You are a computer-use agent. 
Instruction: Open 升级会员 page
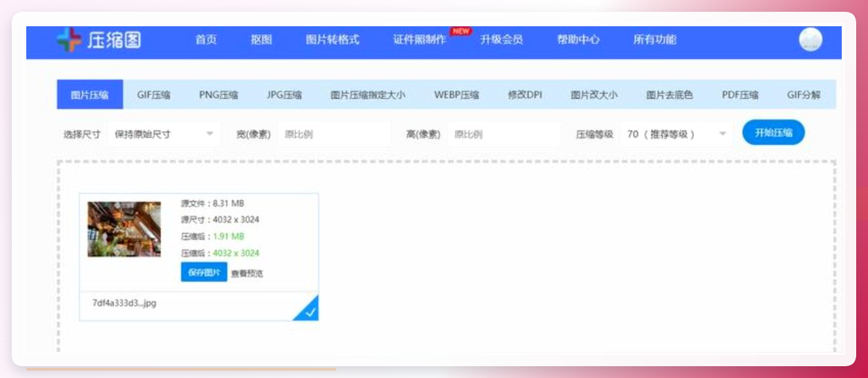click(501, 40)
